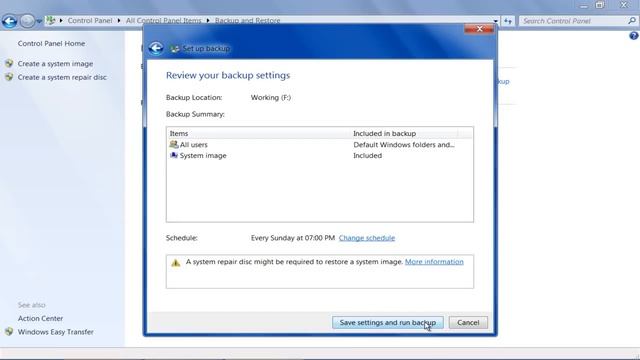Click the Control Panel address bar icon

click(51, 20)
